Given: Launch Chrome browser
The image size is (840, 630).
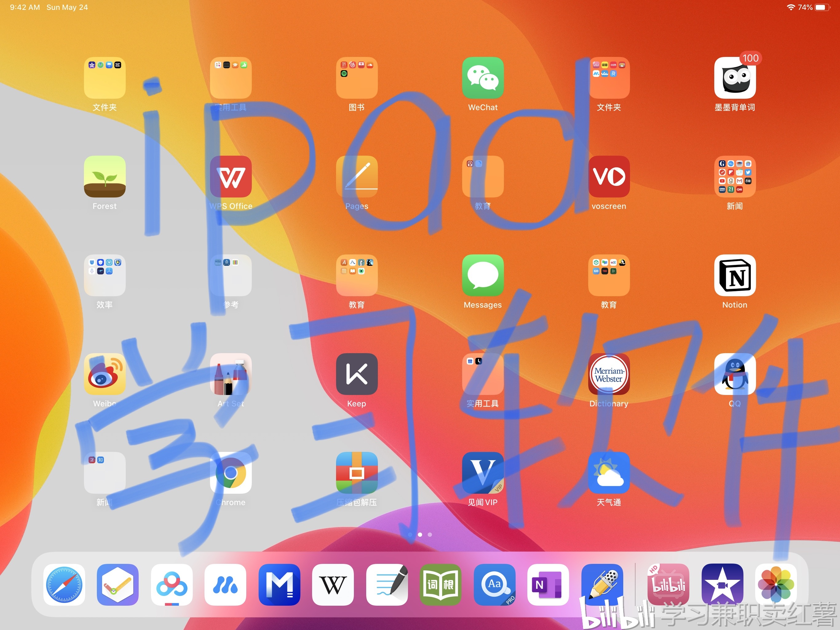Looking at the screenshot, I should pos(231,473).
